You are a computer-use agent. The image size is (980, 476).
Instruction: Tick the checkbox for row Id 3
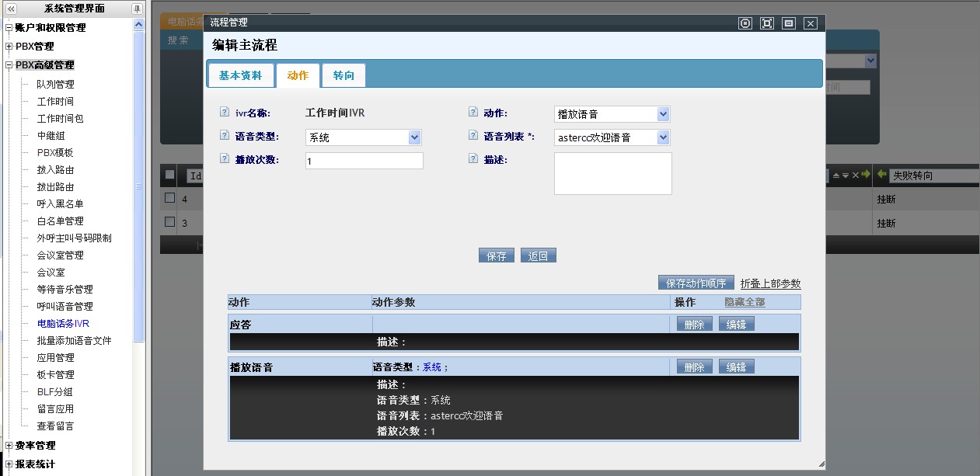(x=170, y=221)
